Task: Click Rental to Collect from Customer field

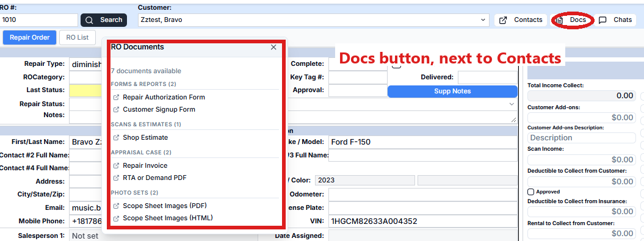Action: [582, 233]
